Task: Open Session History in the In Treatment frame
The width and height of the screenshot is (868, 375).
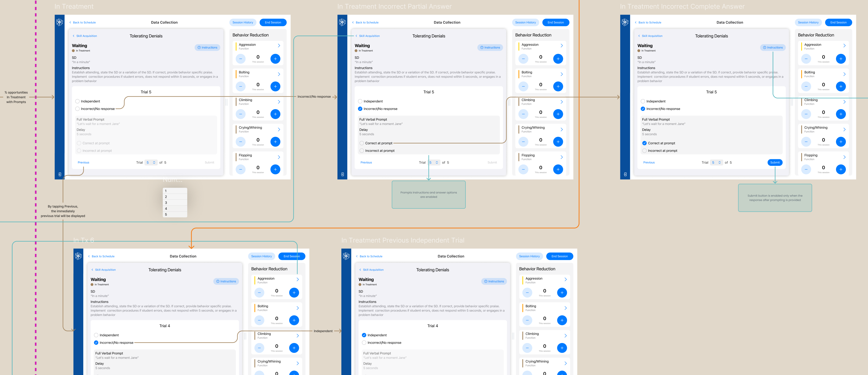Action: tap(243, 22)
